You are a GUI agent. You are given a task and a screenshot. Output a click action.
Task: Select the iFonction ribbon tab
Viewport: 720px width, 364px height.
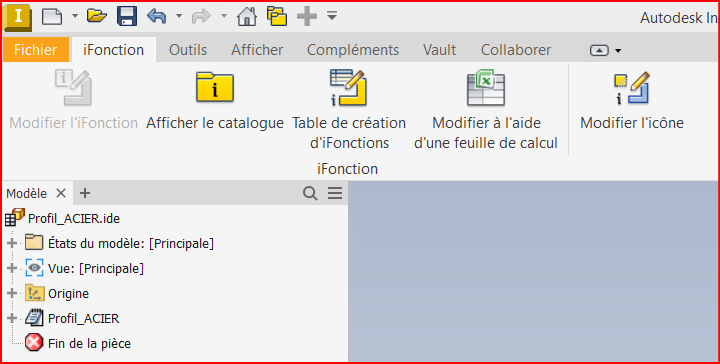(113, 50)
